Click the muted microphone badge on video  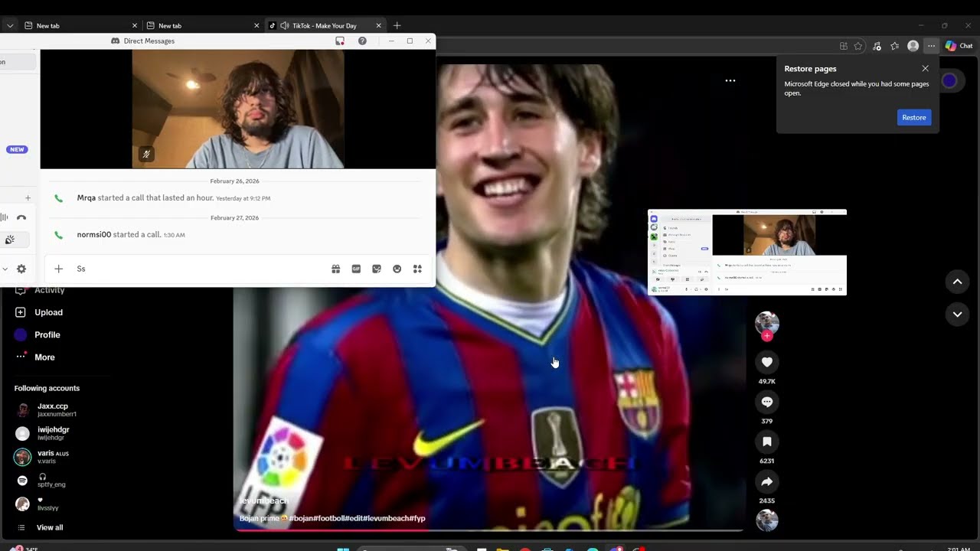tap(146, 154)
